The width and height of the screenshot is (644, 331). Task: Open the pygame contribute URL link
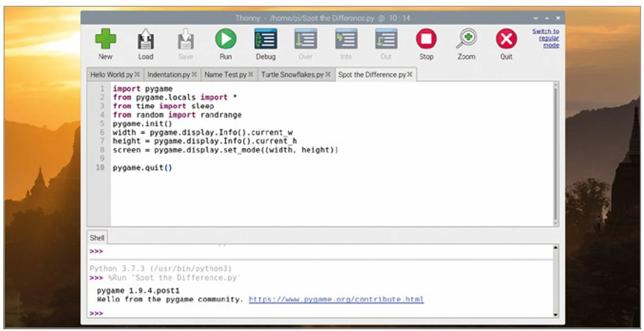coord(336,299)
